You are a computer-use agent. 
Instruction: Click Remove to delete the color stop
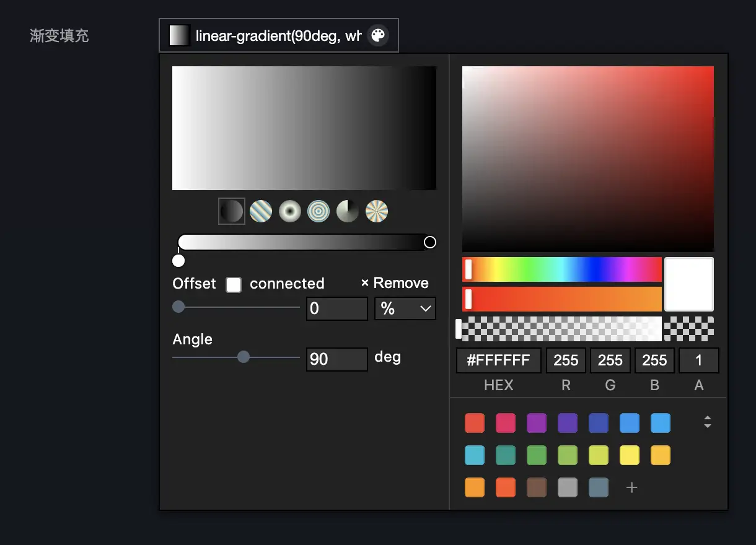tap(395, 283)
